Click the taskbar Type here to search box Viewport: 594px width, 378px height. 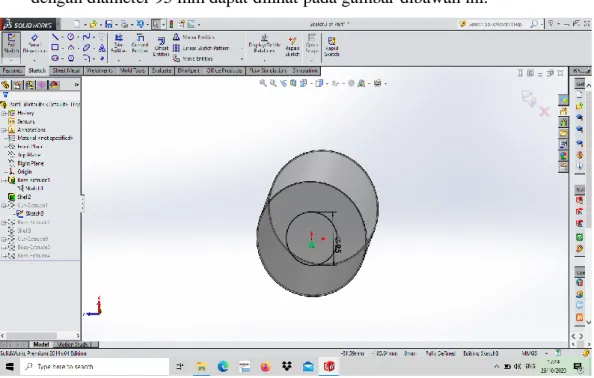(95, 367)
